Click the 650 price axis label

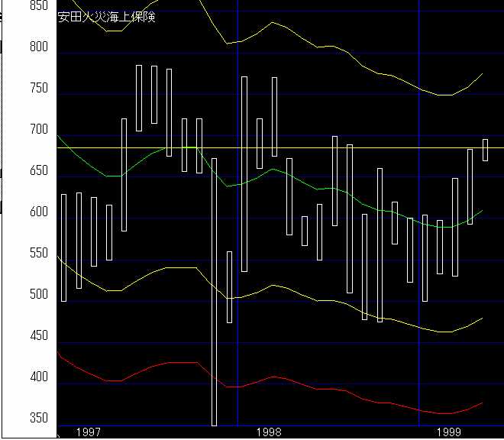click(x=38, y=170)
